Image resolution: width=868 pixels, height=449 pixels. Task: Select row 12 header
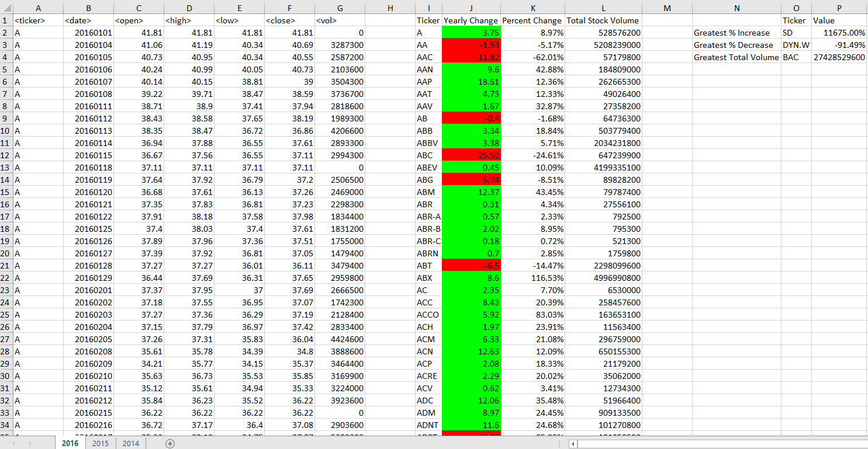(6, 155)
